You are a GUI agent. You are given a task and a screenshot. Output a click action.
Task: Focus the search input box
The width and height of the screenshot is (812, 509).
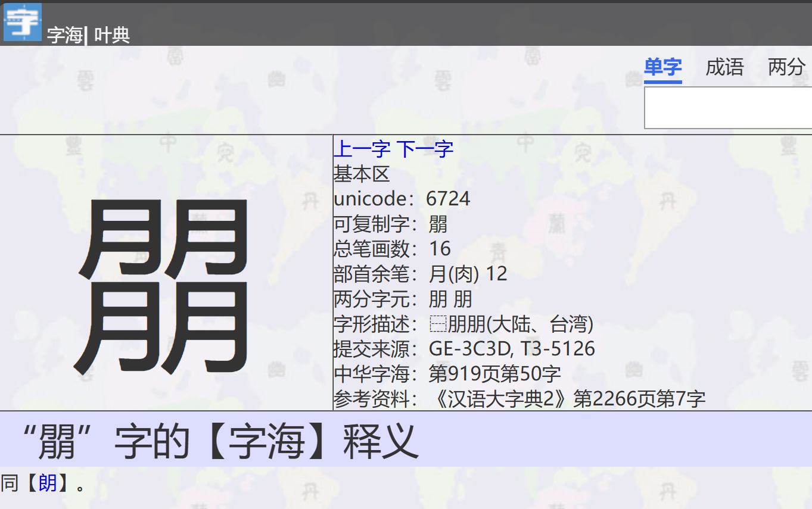[728, 108]
